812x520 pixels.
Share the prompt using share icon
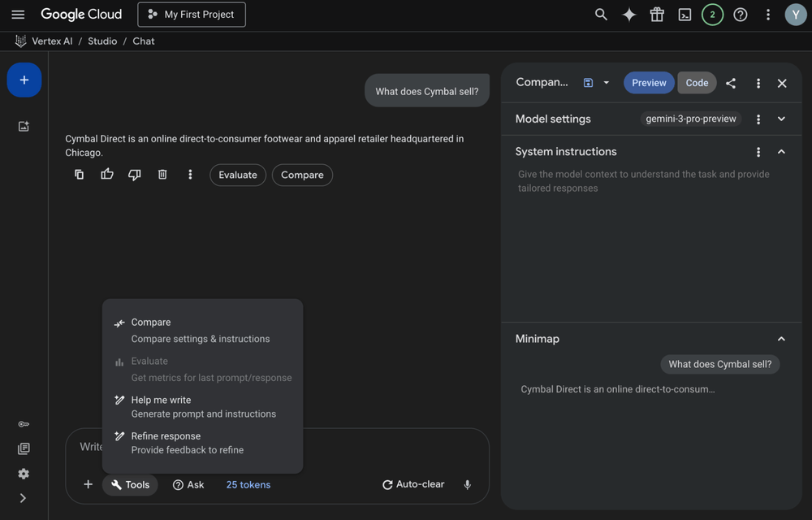pyautogui.click(x=731, y=83)
